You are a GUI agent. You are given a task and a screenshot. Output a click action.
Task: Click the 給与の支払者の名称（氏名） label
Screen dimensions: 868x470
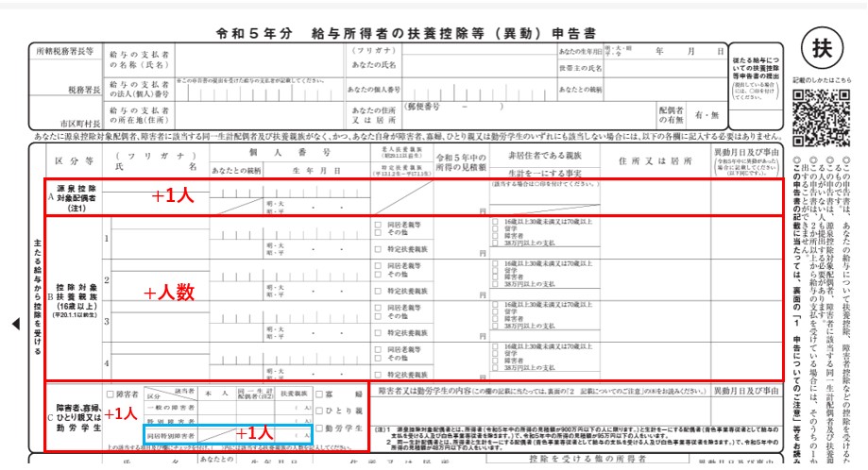click(140, 59)
